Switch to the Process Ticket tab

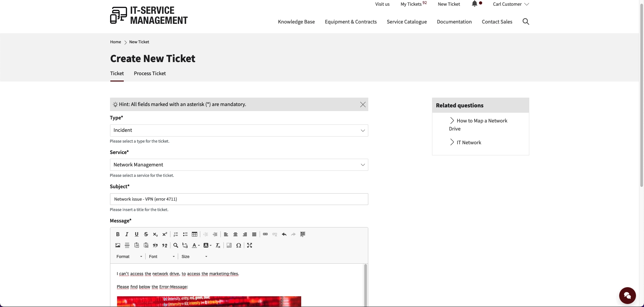point(150,73)
